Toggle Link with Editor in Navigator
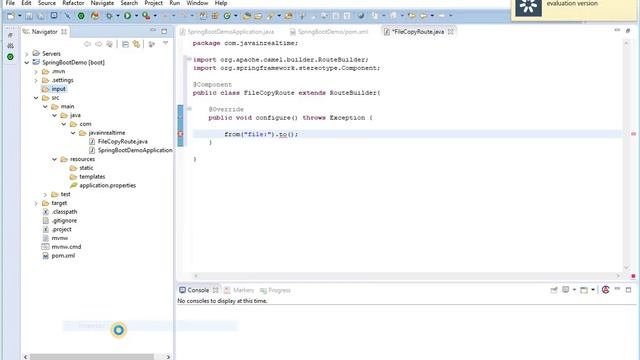Image resolution: width=640 pixels, height=360 pixels. (136, 44)
